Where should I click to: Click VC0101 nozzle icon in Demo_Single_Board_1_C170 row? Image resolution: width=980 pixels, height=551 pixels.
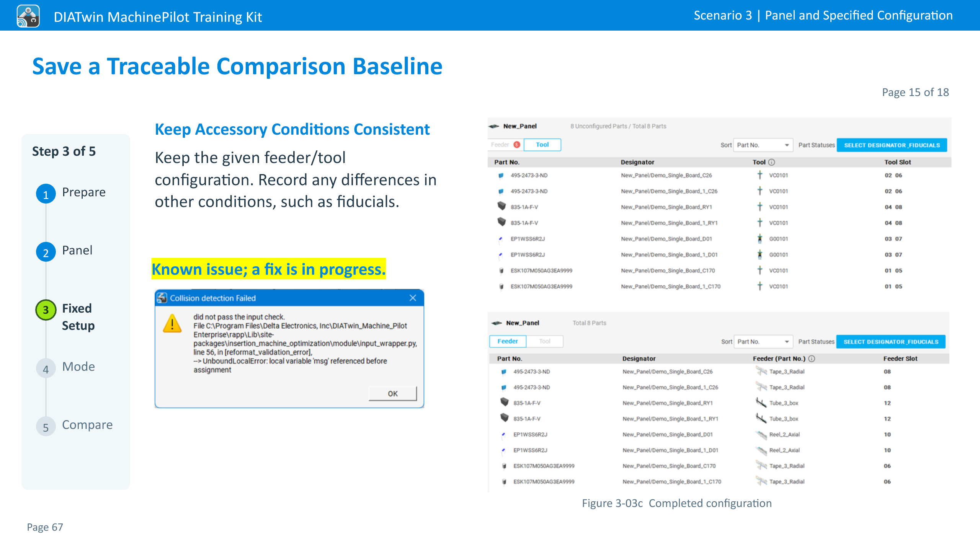point(760,286)
